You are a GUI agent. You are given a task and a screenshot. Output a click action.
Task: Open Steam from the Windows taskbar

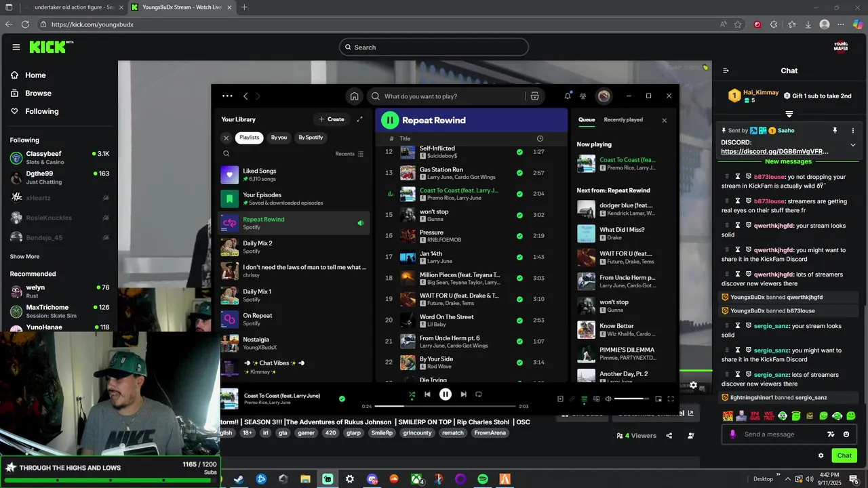[x=239, y=479]
